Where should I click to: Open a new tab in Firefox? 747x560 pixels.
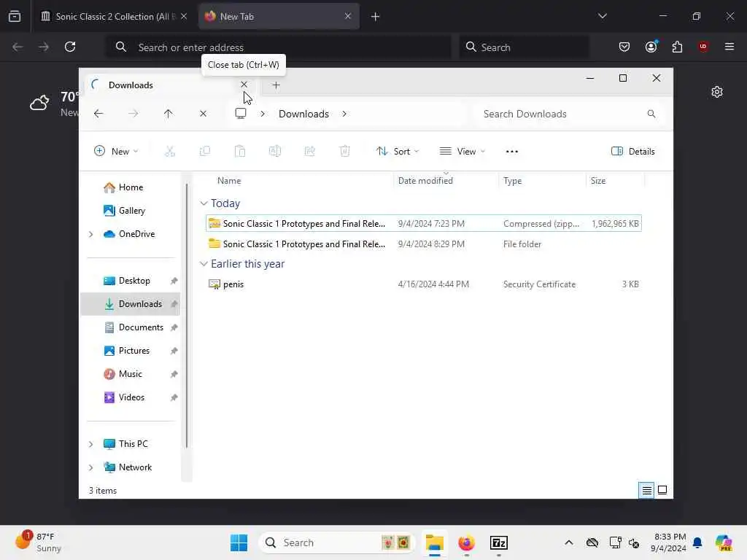[x=376, y=17]
